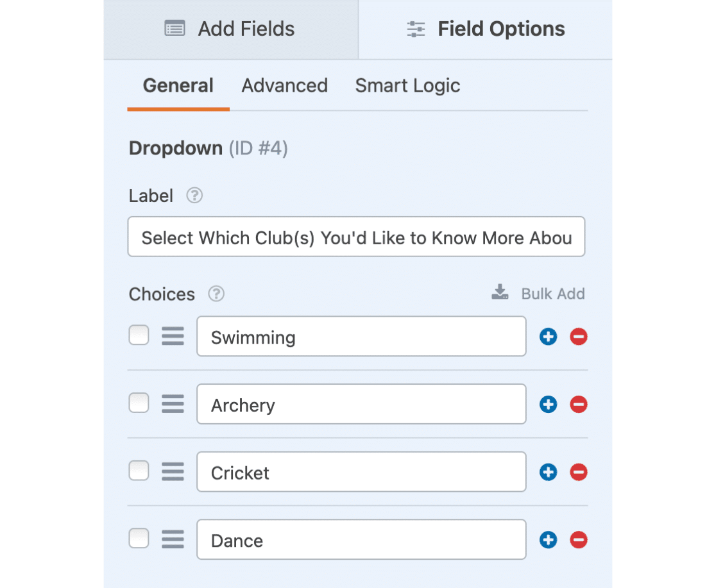Click into the Label text field
Viewport: 716px width, 588px height.
point(356,237)
